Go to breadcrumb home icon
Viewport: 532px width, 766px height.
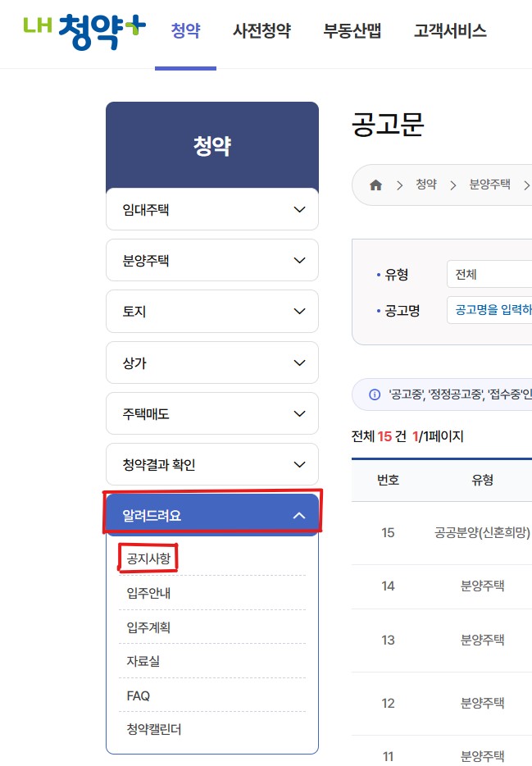[x=375, y=185]
